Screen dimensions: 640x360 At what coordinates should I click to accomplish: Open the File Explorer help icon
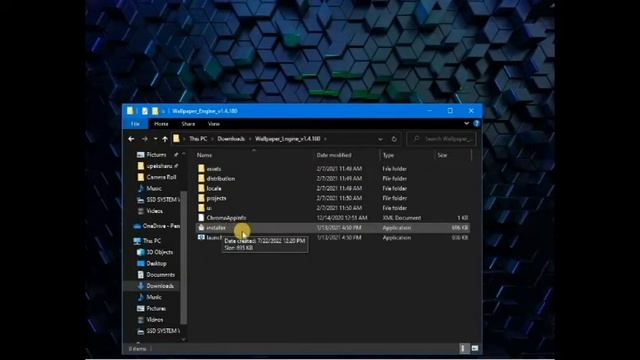476,123
